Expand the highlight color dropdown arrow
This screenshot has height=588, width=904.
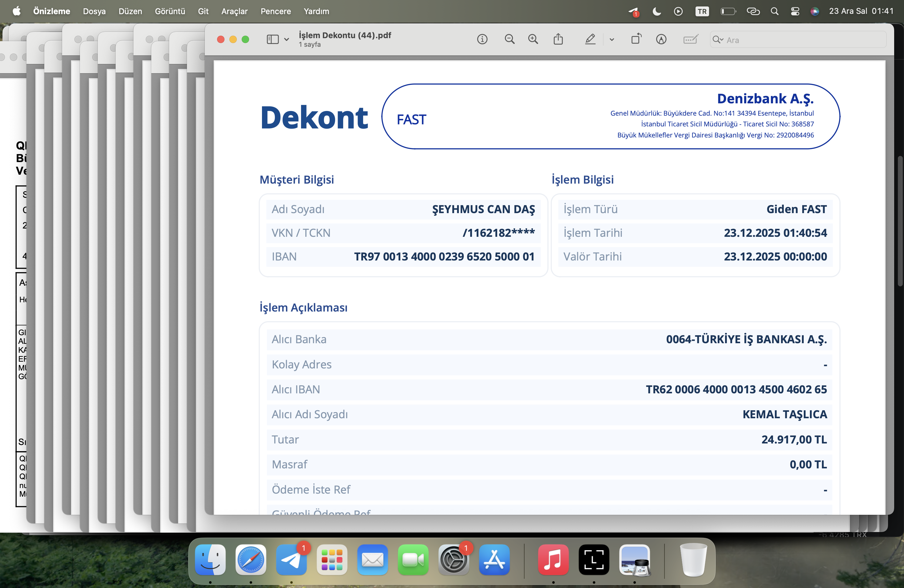tap(612, 39)
